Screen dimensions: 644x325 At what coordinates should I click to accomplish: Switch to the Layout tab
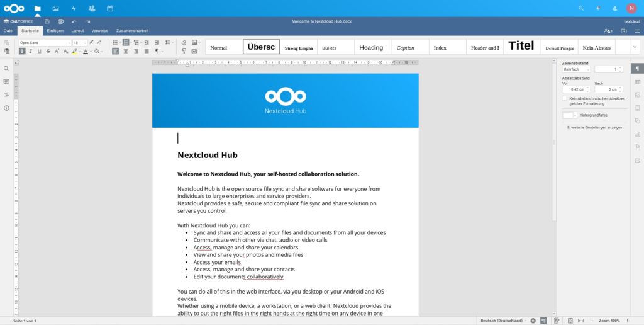coord(77,31)
